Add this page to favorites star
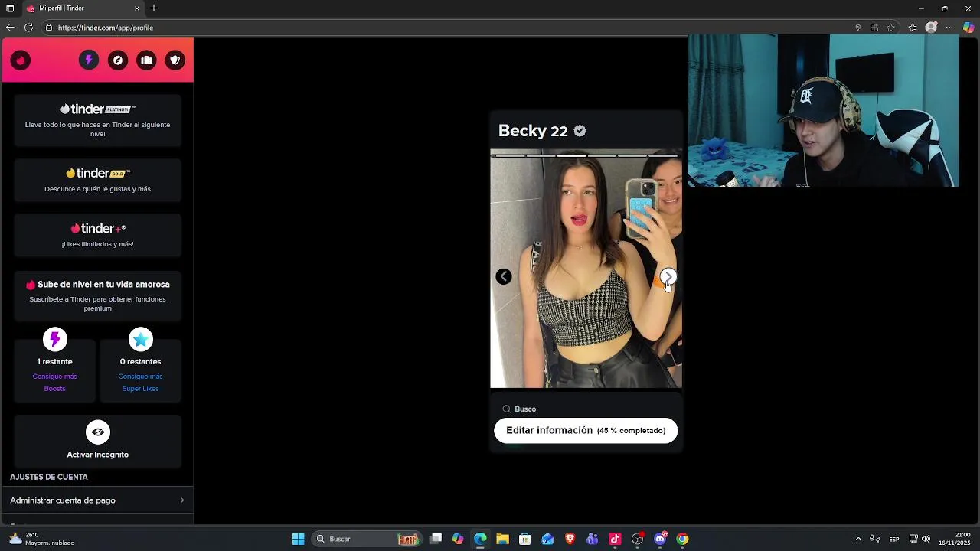This screenshot has width=980, height=551. 890,28
